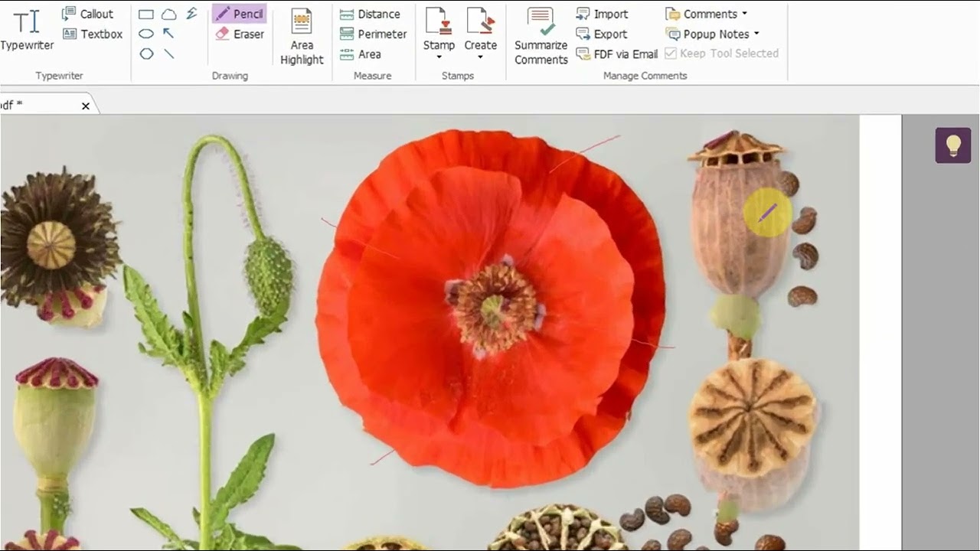Pick the Cloud drawing shape
The height and width of the screenshot is (551, 980).
(169, 14)
